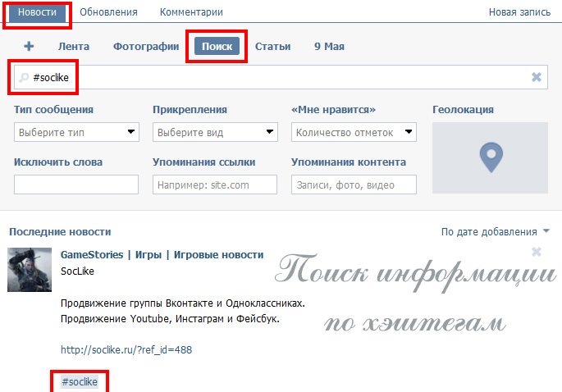The height and width of the screenshot is (392, 562).
Task: Click the #soclike hashtag in post
Action: tap(80, 382)
